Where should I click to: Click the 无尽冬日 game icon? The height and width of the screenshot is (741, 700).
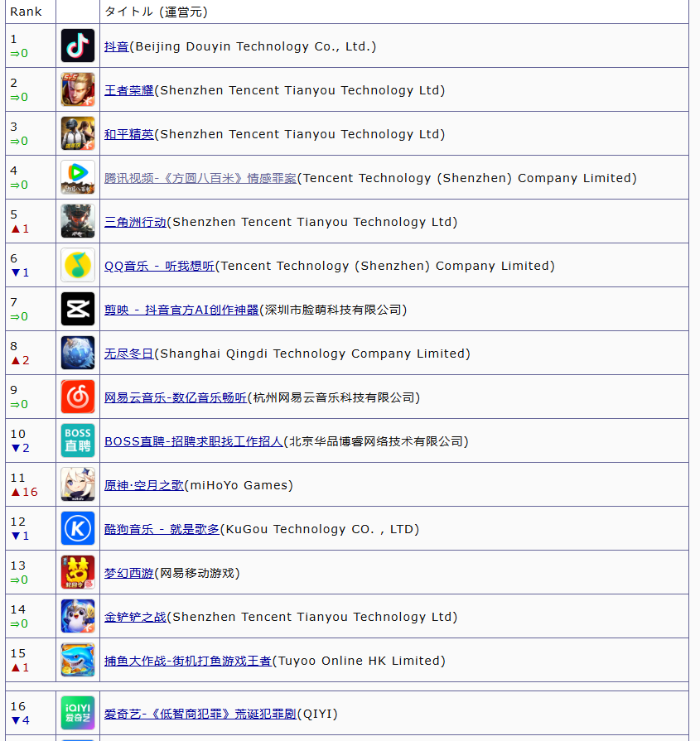click(x=78, y=353)
